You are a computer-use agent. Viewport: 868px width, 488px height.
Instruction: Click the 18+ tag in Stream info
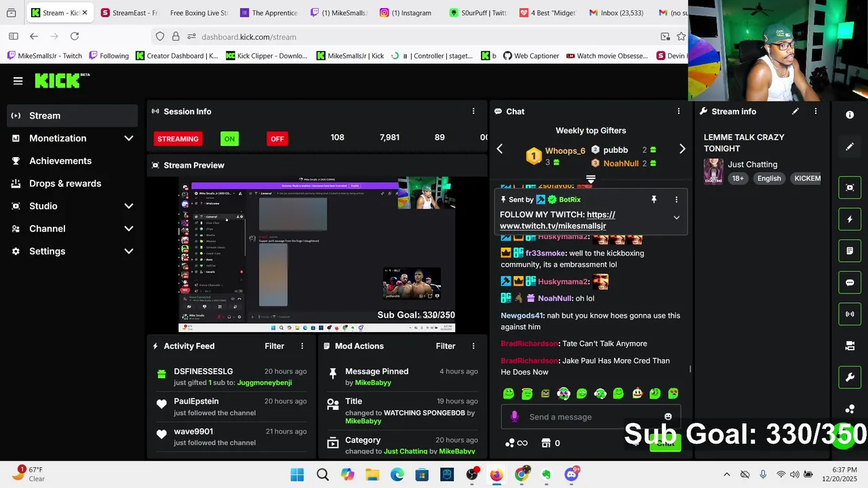[738, 178]
